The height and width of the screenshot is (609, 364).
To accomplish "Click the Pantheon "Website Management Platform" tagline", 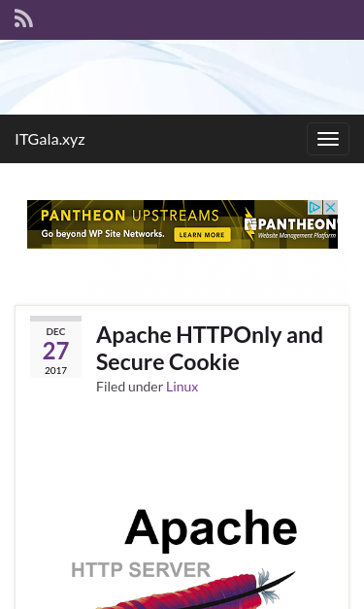I will (x=297, y=236).
